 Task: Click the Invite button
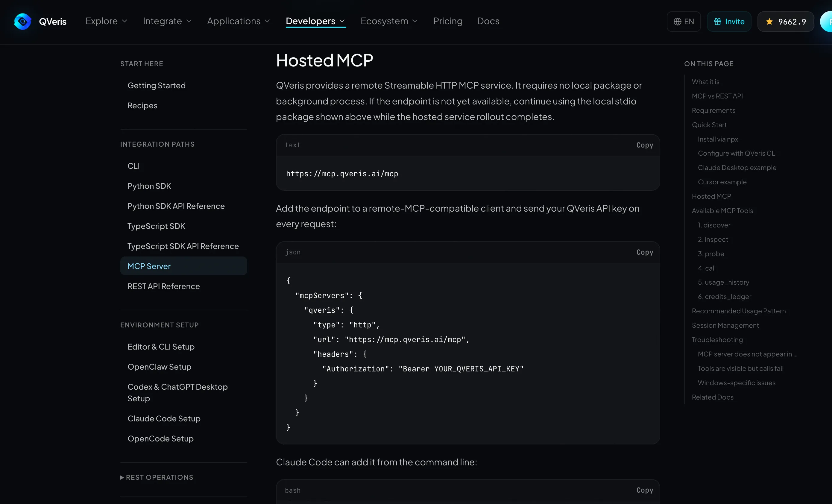[729, 22]
